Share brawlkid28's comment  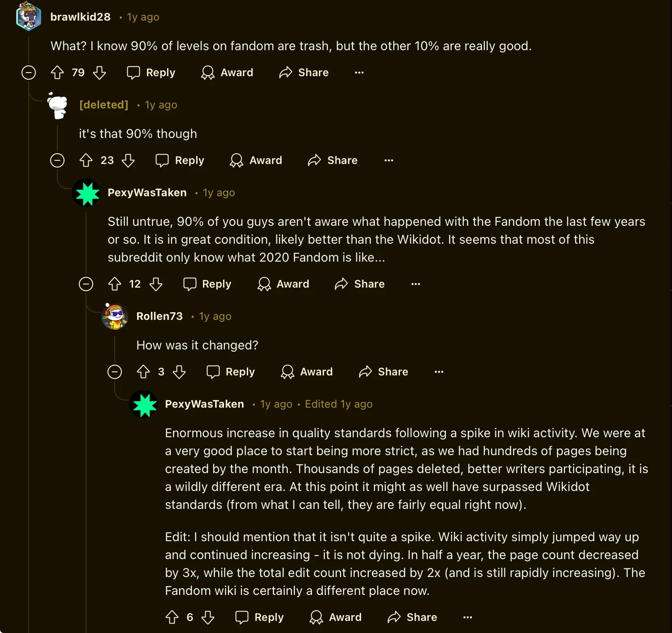(x=304, y=73)
